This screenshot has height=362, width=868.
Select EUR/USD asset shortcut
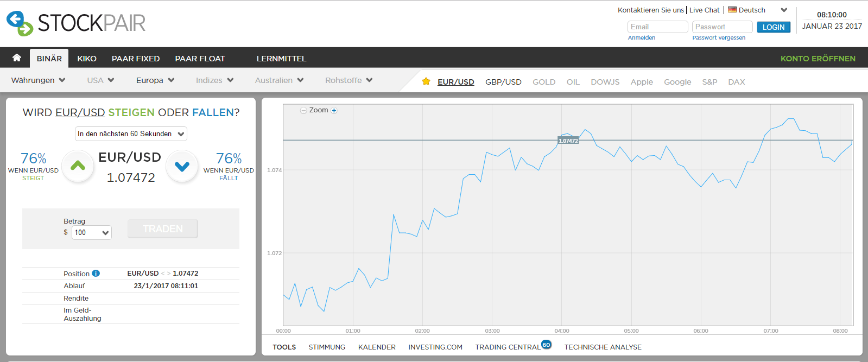[456, 82]
